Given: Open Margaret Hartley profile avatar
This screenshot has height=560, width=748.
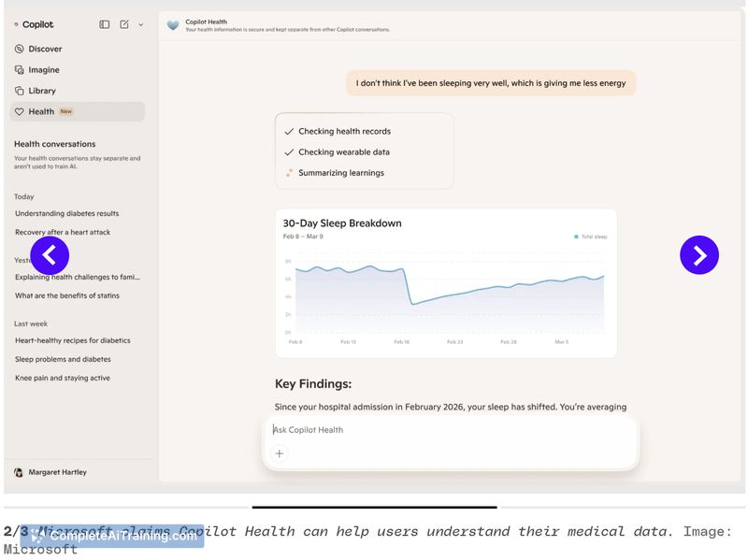Looking at the screenshot, I should 19,472.
